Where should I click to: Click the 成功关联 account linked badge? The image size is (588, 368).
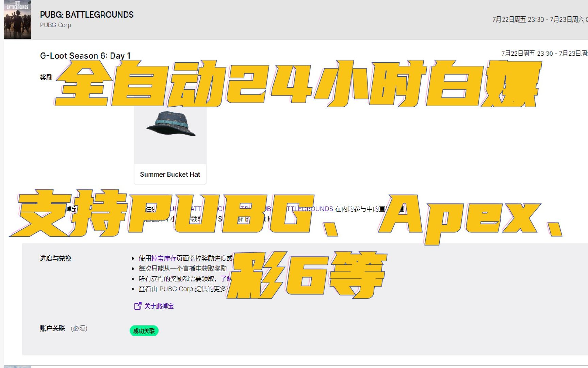coord(144,331)
